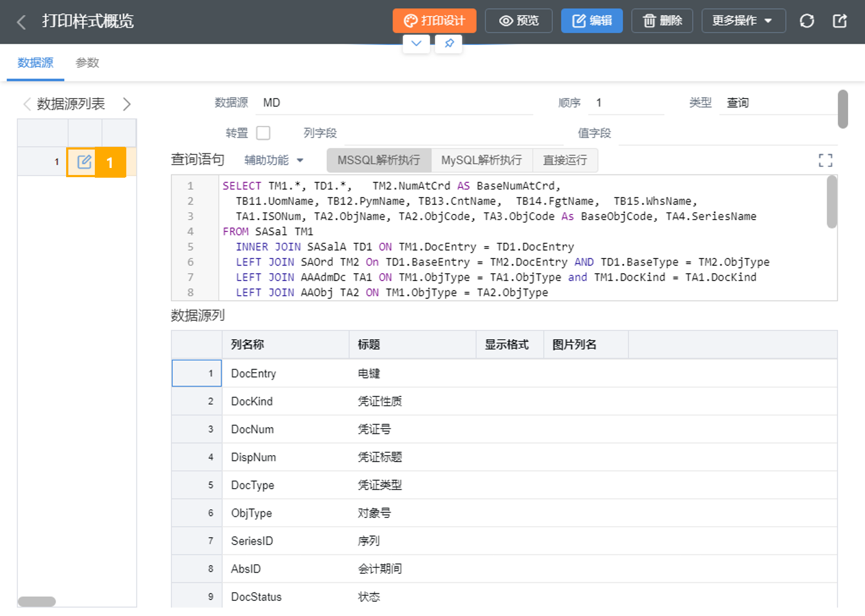Screen dimensions: 865x616
Task: Open the 更多操作 dropdown menu
Action: click(x=744, y=21)
